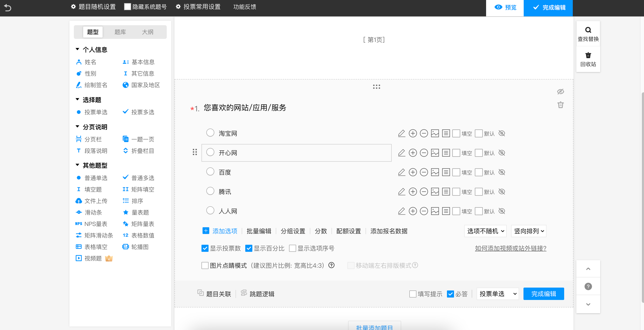Click the undo back arrow icon
Screen dimensions: 644x330
tap(8, 8)
